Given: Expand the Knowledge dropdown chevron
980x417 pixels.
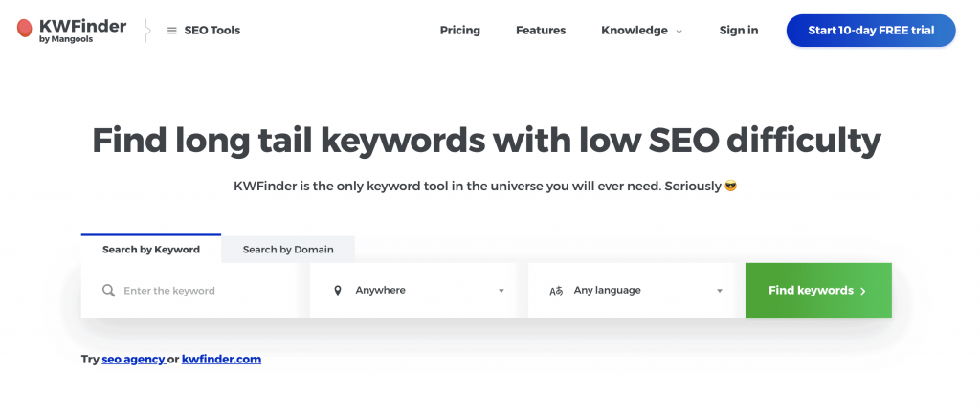Looking at the screenshot, I should [679, 32].
